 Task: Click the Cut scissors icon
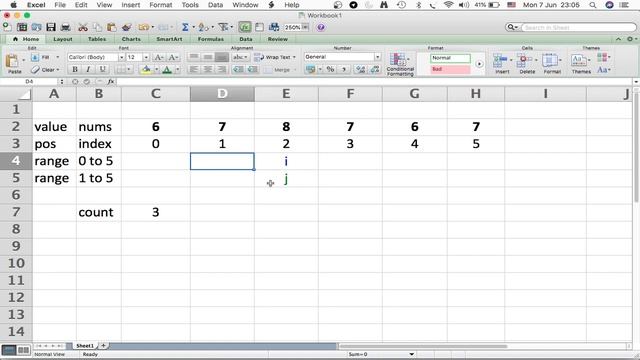(x=83, y=27)
